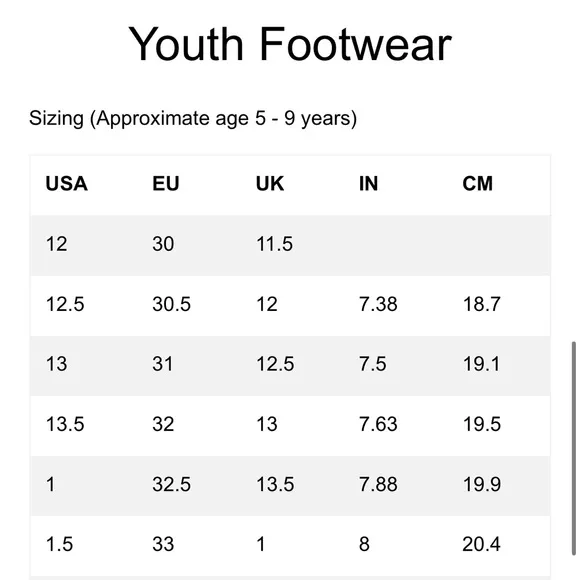580x580 pixels.
Task: Click USA size 13.5 cell
Action: tap(65, 424)
